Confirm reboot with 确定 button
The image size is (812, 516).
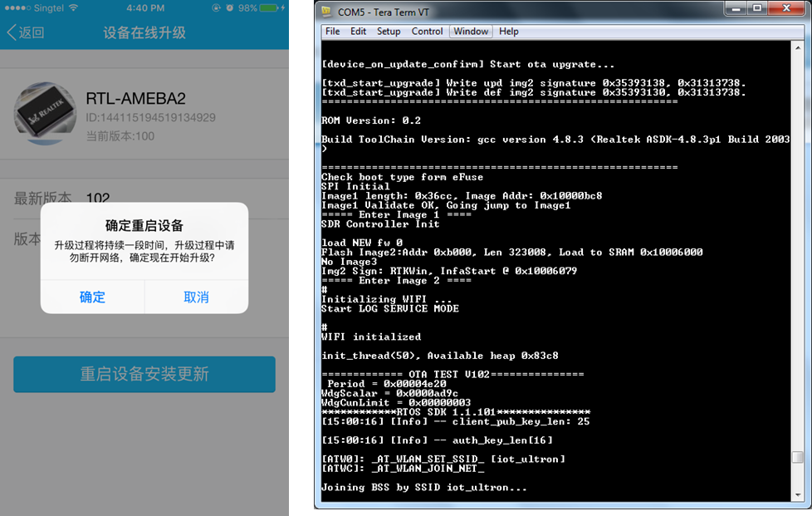(92, 297)
